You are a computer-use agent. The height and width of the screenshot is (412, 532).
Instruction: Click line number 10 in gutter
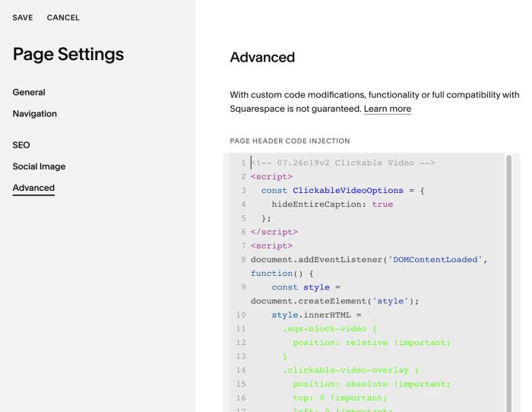[241, 315]
